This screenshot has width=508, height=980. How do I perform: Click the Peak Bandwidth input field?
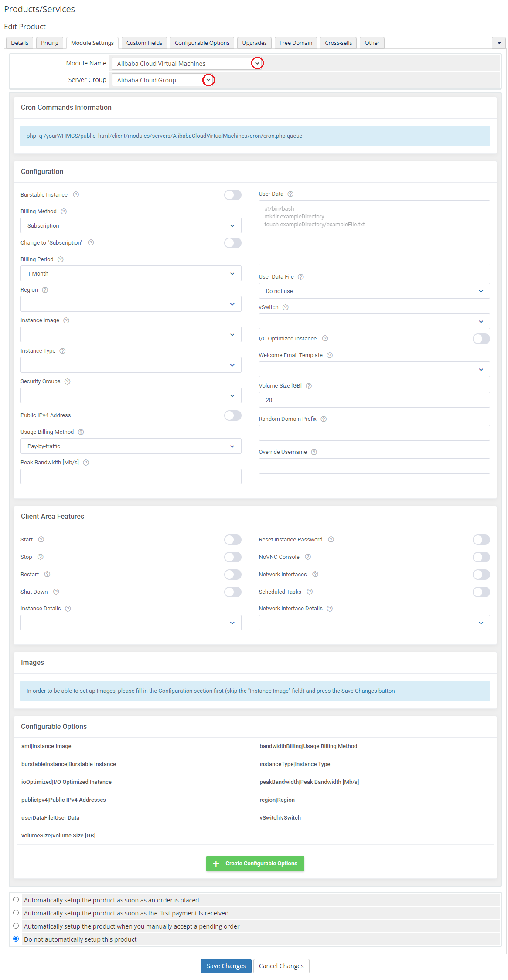click(131, 476)
